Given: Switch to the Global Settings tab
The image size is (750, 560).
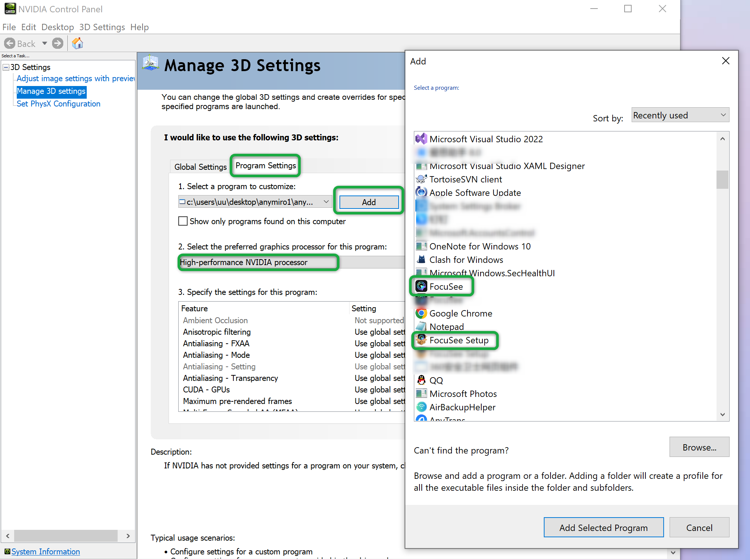Looking at the screenshot, I should pyautogui.click(x=200, y=166).
